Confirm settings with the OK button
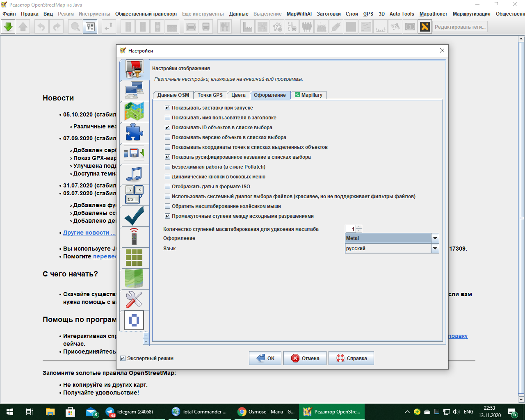Screen dimensions: 525x420 (x=265, y=358)
